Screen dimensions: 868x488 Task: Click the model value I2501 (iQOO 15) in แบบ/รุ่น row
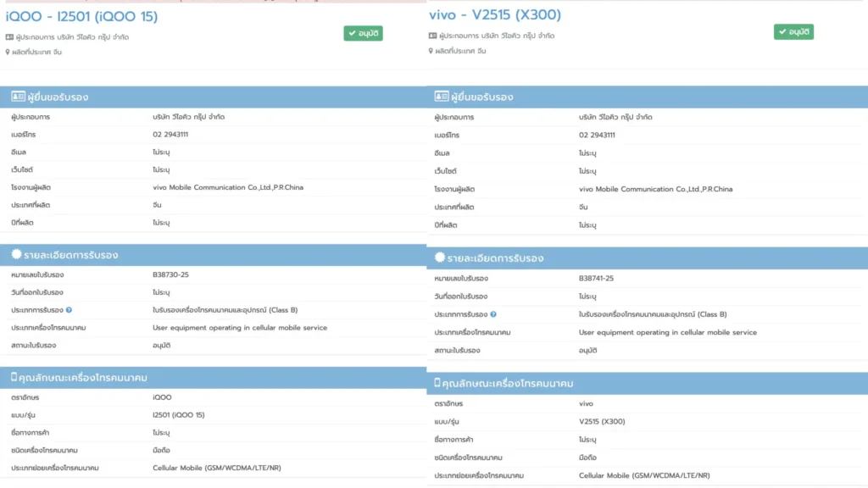178,414
